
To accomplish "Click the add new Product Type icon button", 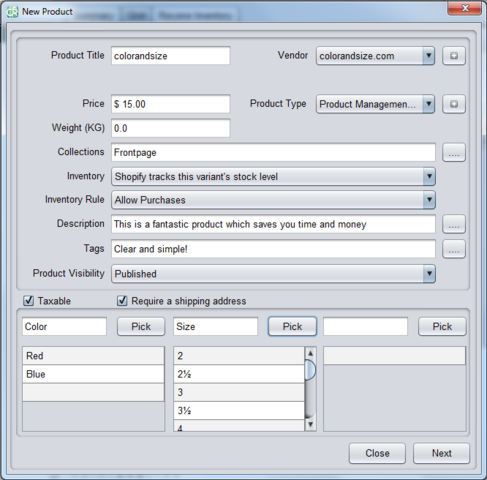I will click(x=454, y=104).
